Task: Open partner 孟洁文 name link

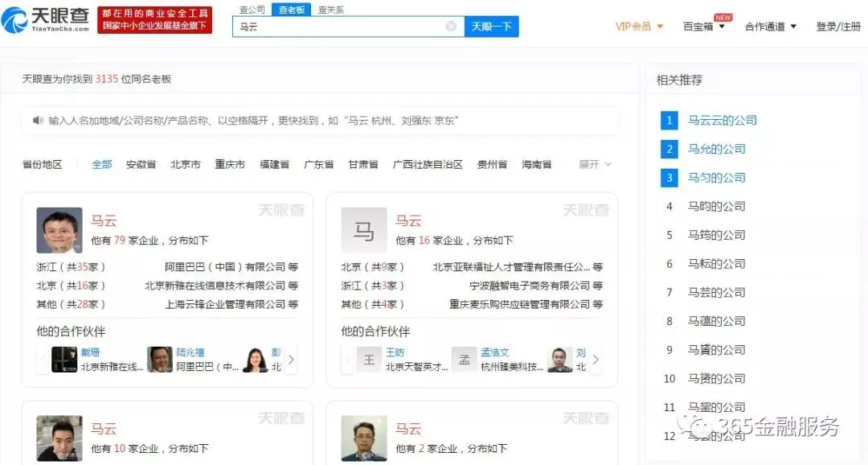Action: click(495, 352)
